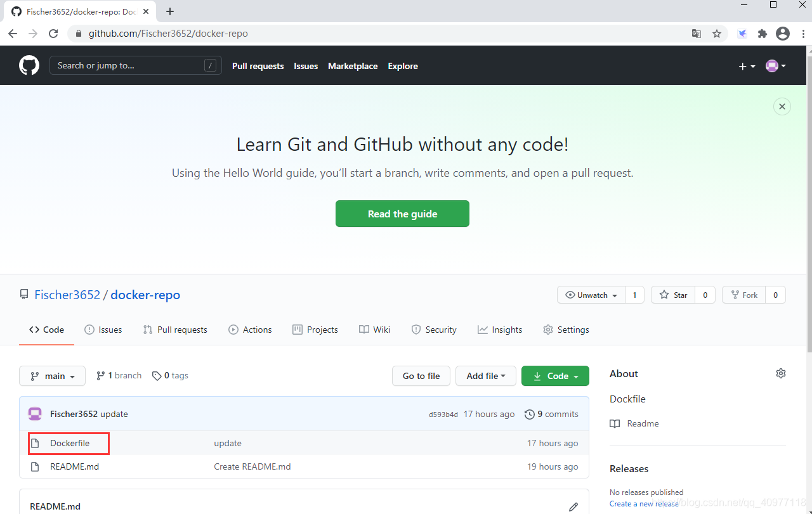The image size is (812, 514).
Task: Open About section settings gear
Action: click(781, 373)
